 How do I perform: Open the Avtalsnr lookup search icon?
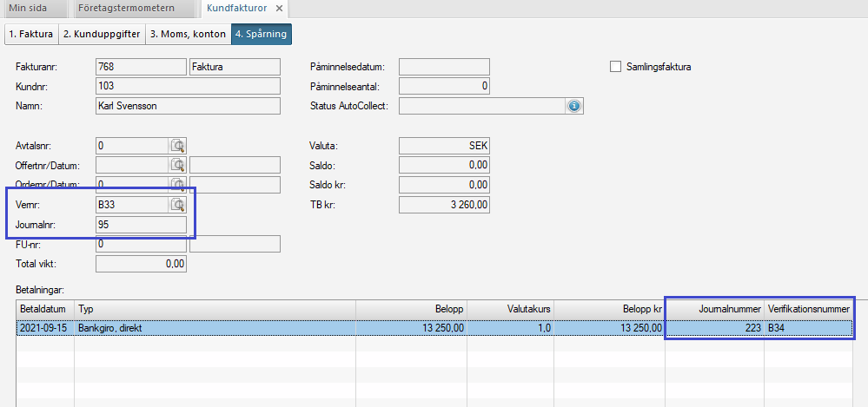178,146
